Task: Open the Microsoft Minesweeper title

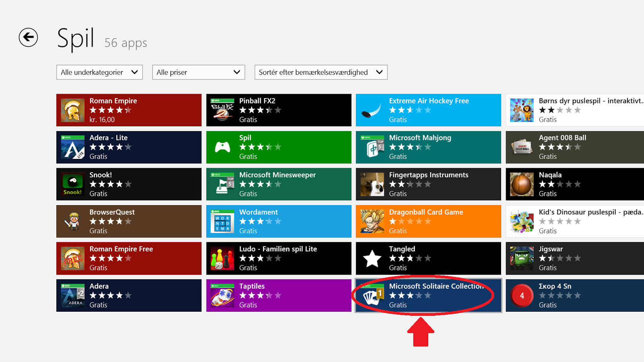Action: point(277,175)
